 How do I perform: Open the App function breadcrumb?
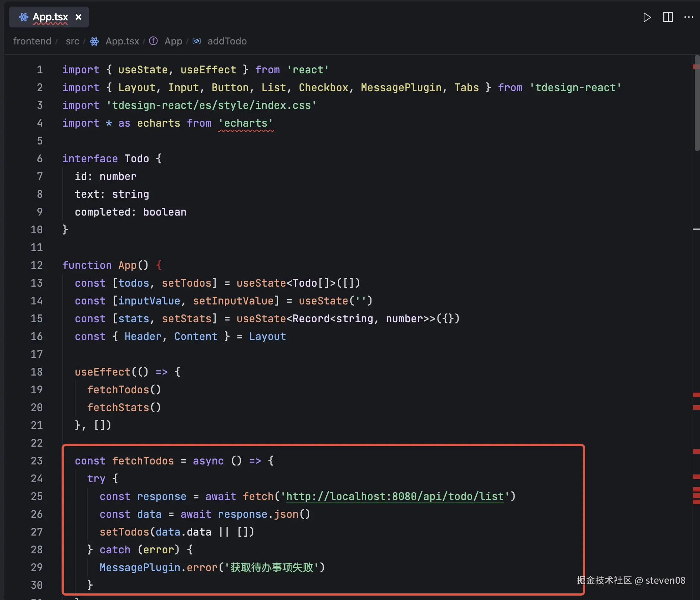click(x=173, y=41)
